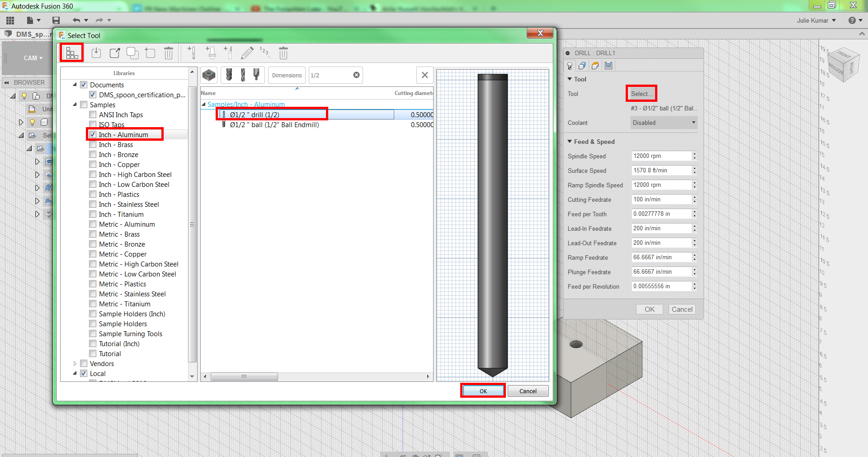Toggle the DMS_spoon_certification library checkbox
868x457 pixels.
[93, 95]
